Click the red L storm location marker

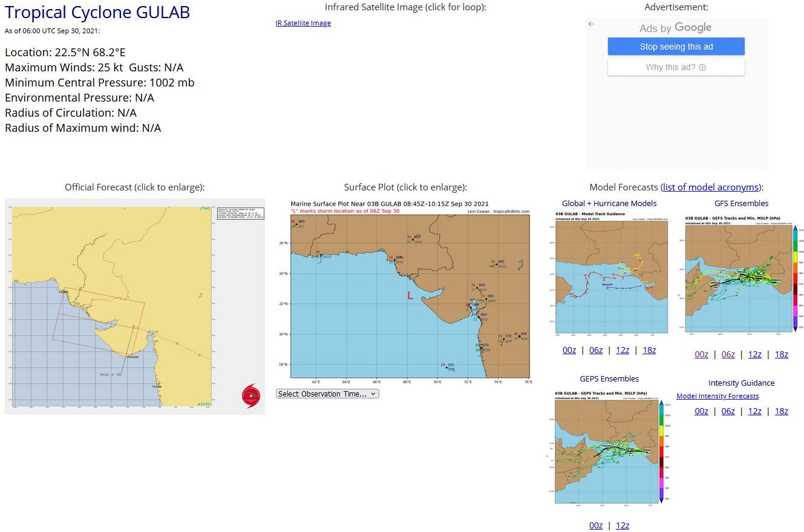coord(410,296)
